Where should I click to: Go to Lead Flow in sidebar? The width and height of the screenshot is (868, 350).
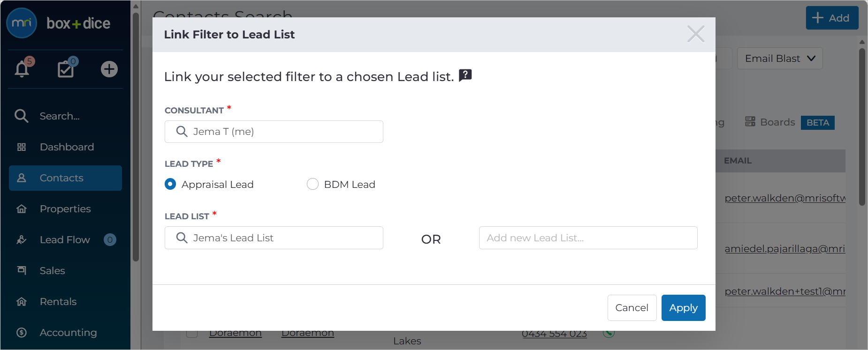[65, 240]
